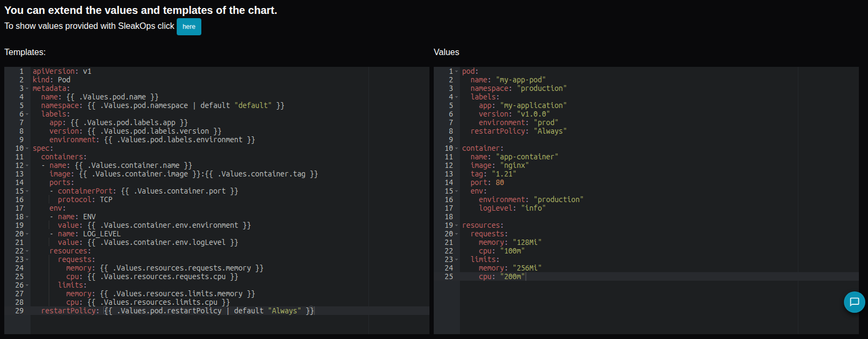Click the 'containers:' line in Templates
The height and width of the screenshot is (339, 868).
[x=64, y=157]
